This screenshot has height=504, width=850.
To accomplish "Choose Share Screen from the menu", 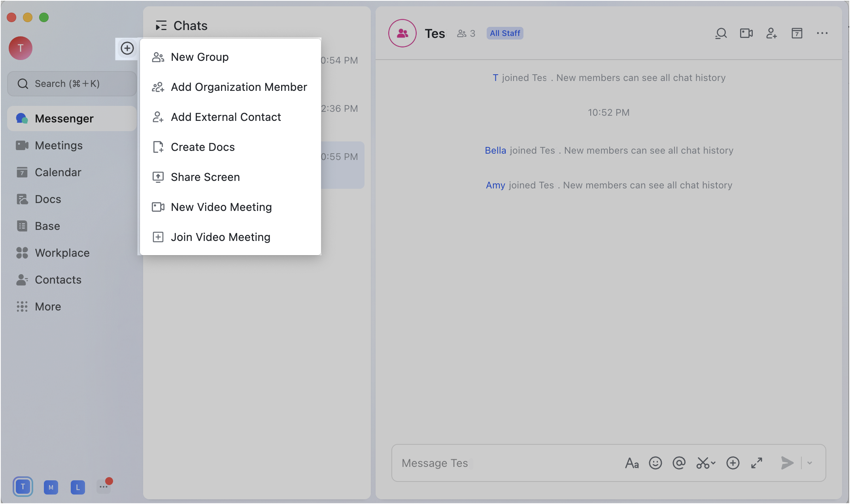I will coord(205,177).
